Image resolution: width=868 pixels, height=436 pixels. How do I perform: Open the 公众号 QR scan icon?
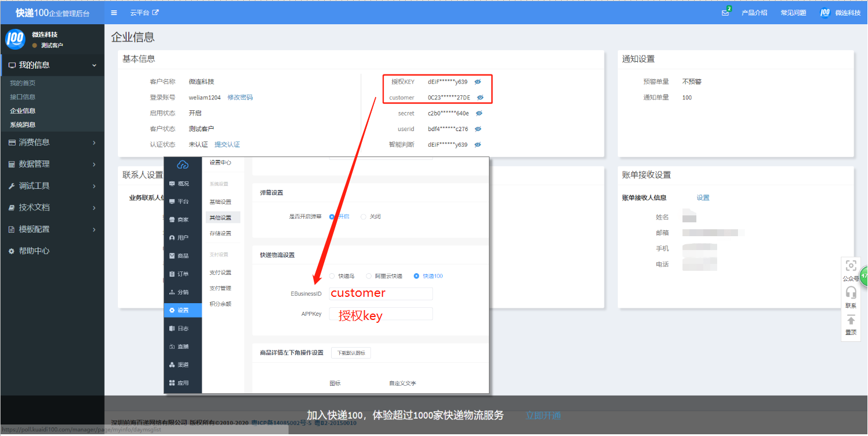click(x=851, y=266)
